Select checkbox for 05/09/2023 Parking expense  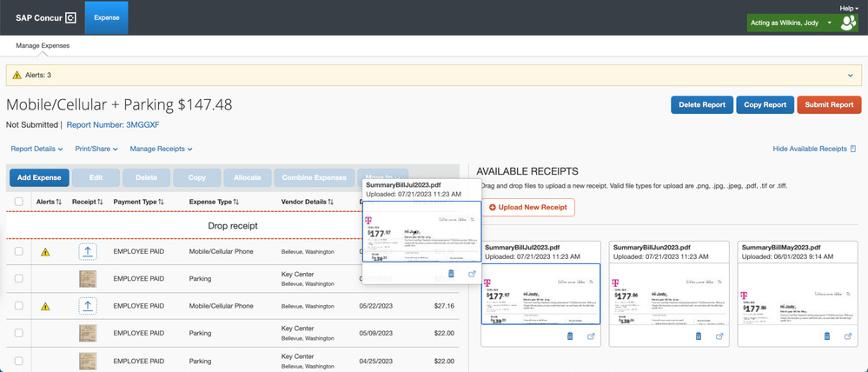(x=19, y=333)
